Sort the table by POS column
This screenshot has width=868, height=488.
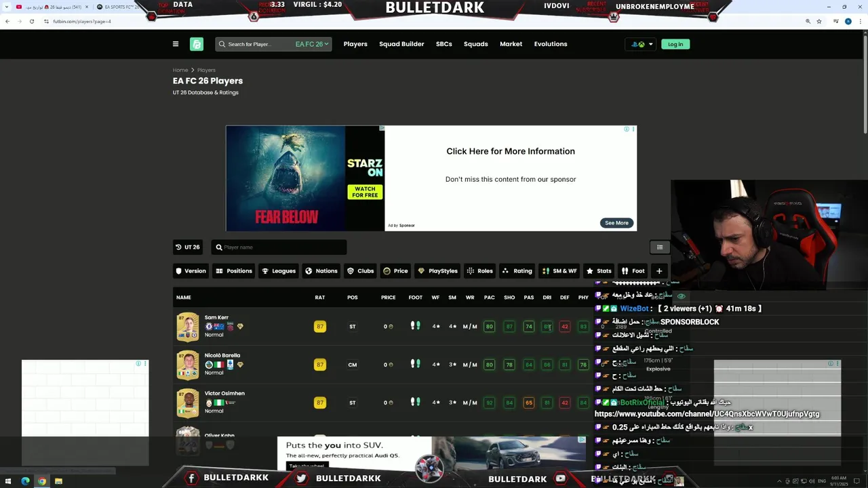353,298
